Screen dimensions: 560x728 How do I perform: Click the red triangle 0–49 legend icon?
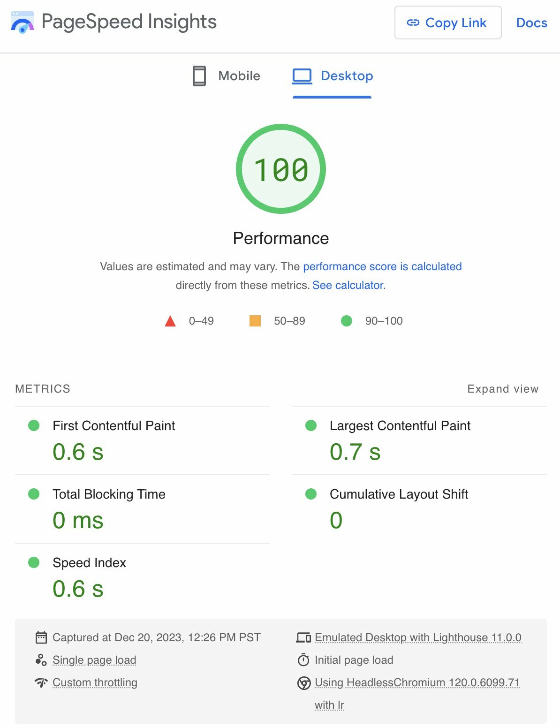pyautogui.click(x=170, y=321)
